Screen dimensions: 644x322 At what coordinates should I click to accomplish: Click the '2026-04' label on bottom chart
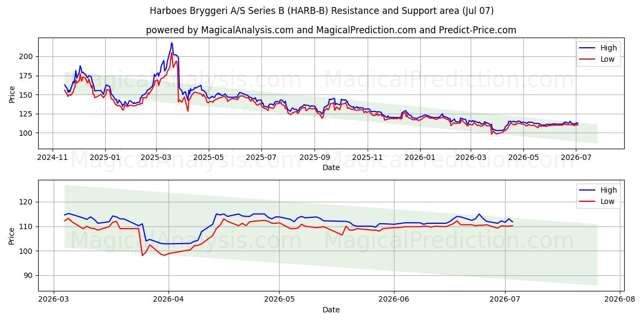(x=169, y=300)
